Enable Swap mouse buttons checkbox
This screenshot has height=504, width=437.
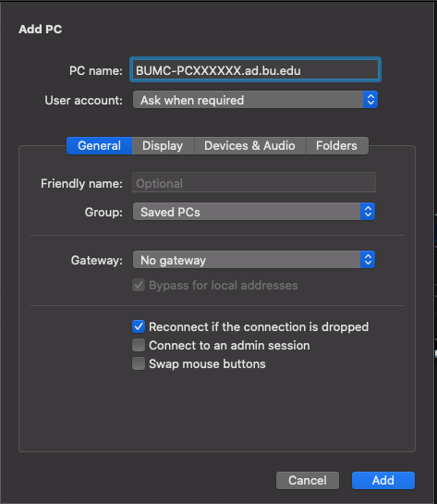pos(139,363)
